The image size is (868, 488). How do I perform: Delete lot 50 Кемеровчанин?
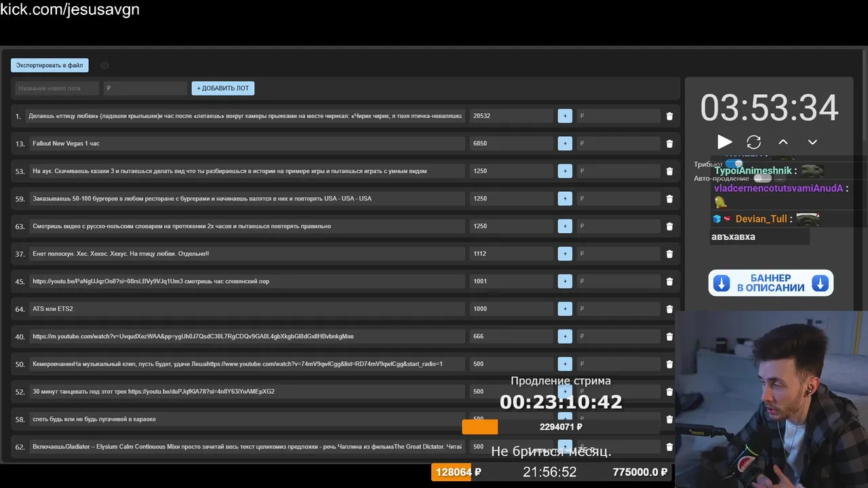[x=669, y=364]
